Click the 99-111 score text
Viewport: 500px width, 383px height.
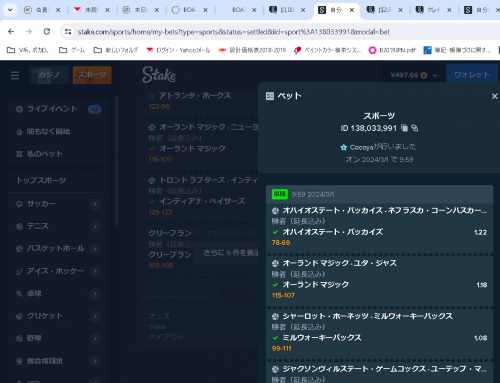(x=282, y=348)
